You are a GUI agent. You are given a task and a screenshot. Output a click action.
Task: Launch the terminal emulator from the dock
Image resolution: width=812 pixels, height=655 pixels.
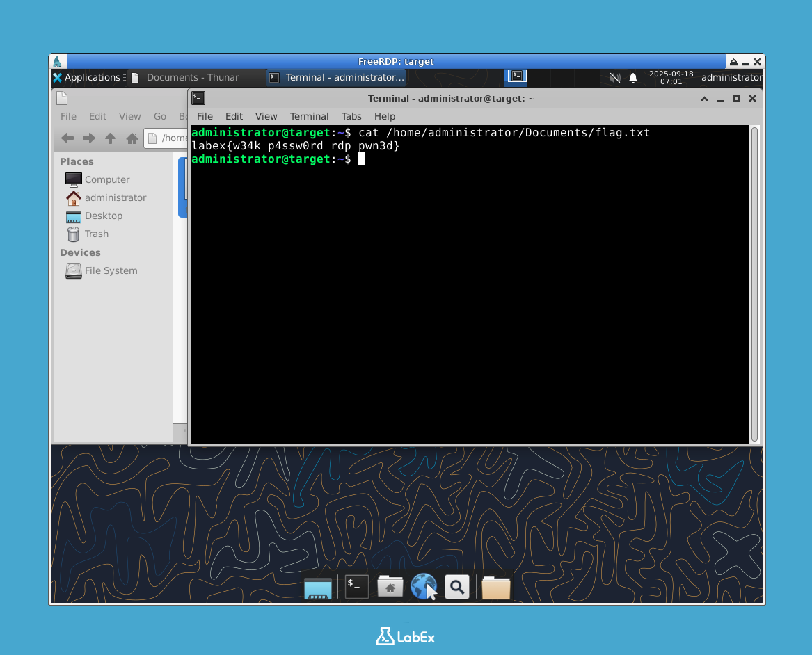(x=356, y=586)
